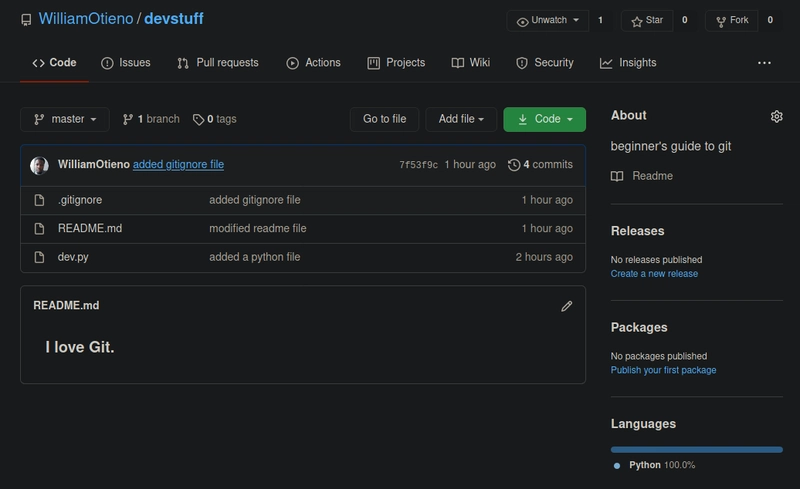The width and height of the screenshot is (800, 489).
Task: Fork the devstuff repository
Action: (732, 20)
